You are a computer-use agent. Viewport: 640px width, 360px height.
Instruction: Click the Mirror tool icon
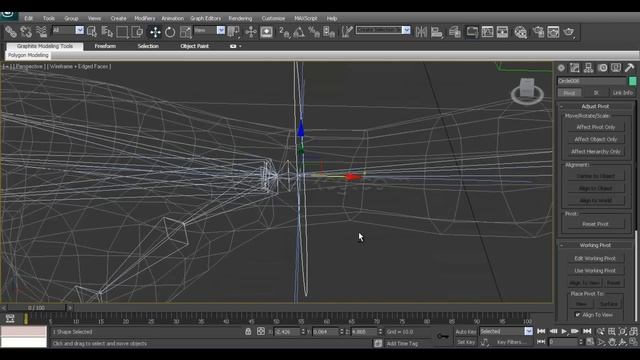421,32
